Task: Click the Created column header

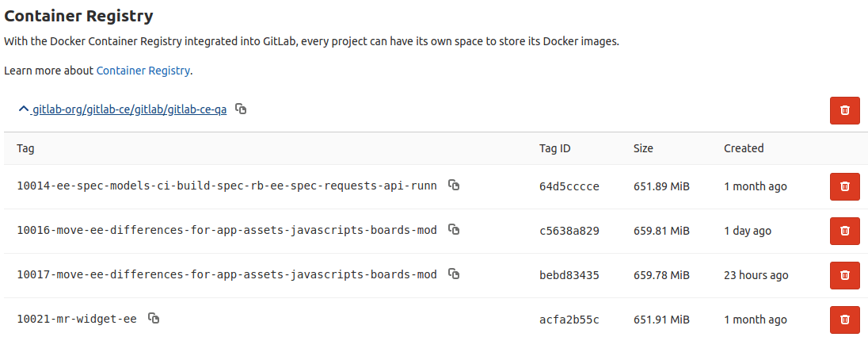Action: pos(744,148)
